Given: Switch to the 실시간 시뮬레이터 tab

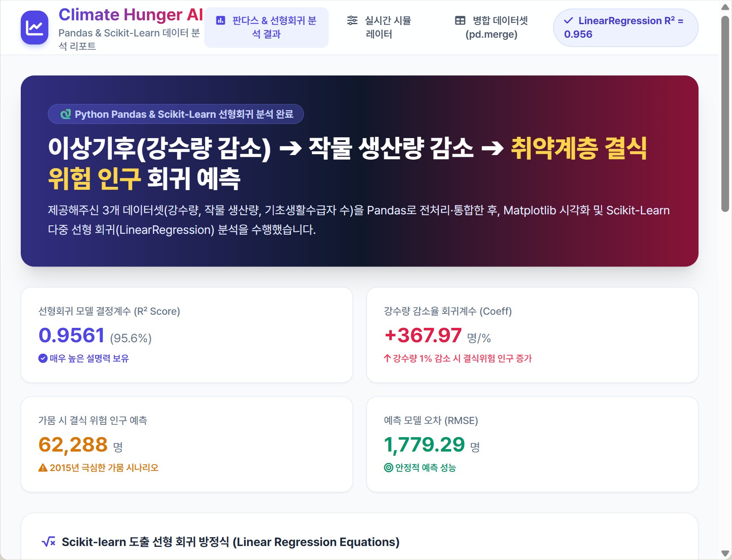Looking at the screenshot, I should [379, 28].
